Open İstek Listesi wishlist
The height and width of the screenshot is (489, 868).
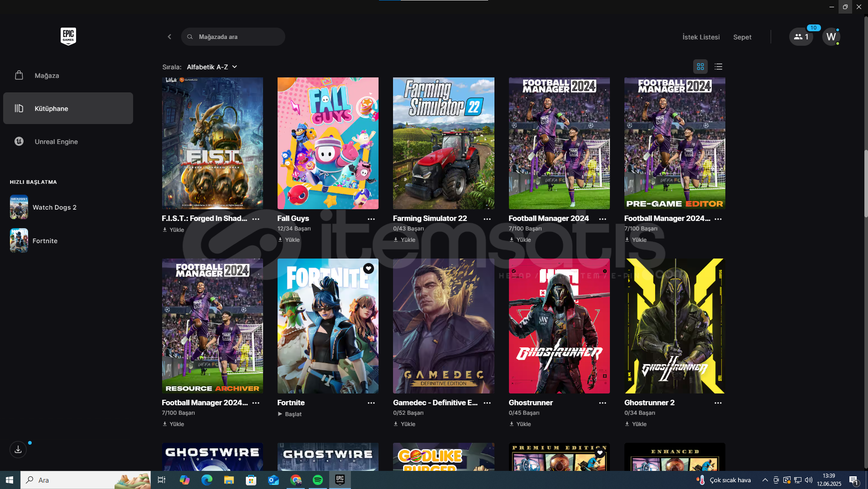pyautogui.click(x=701, y=37)
